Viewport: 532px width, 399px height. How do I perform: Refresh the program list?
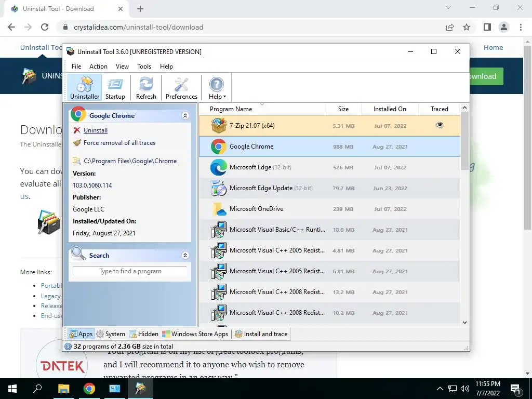[146, 87]
